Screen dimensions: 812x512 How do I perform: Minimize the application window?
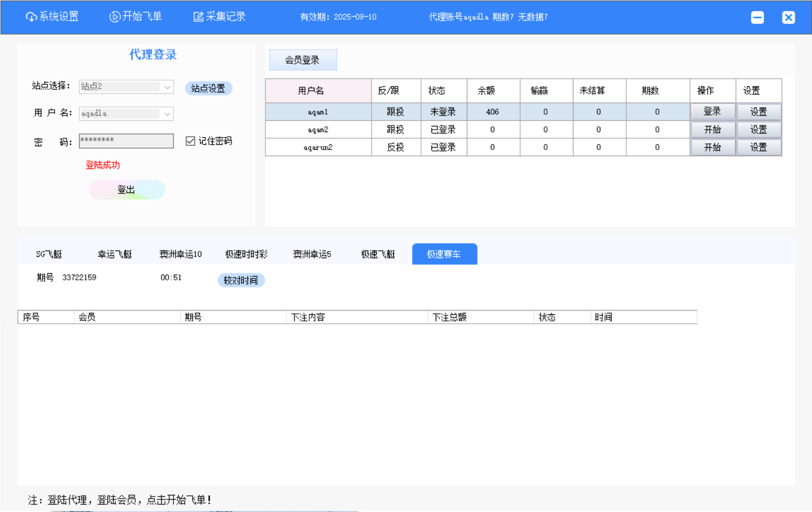click(757, 17)
